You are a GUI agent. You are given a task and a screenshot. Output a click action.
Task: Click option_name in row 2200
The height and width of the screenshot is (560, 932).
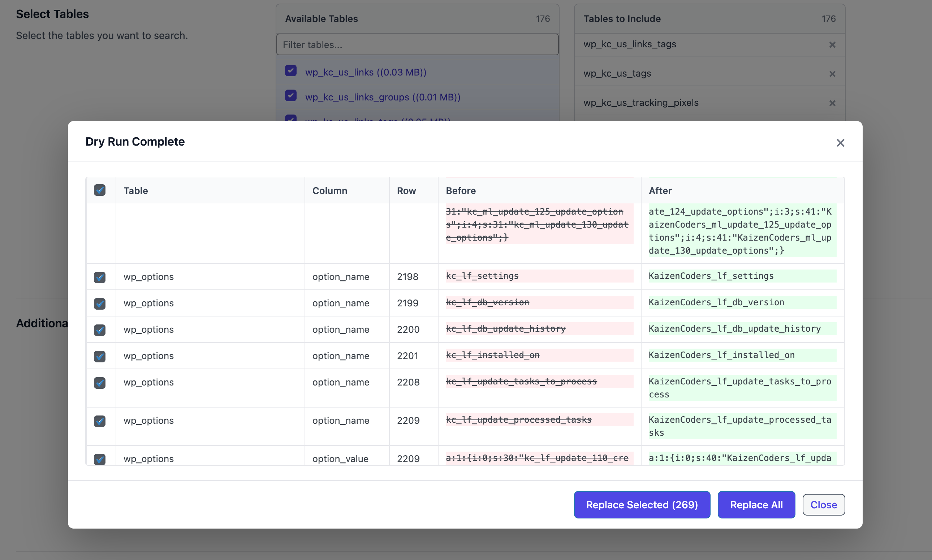pos(341,329)
